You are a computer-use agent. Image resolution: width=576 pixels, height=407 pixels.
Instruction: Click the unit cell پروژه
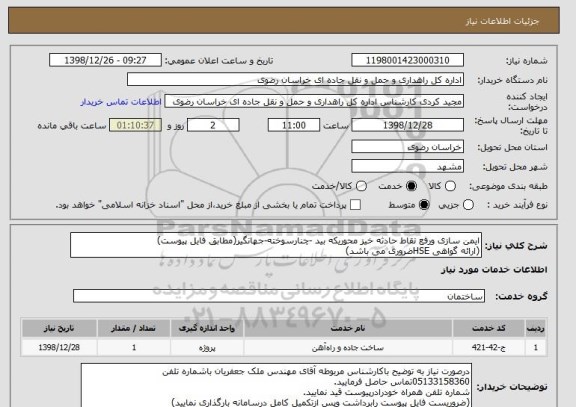pyautogui.click(x=207, y=347)
